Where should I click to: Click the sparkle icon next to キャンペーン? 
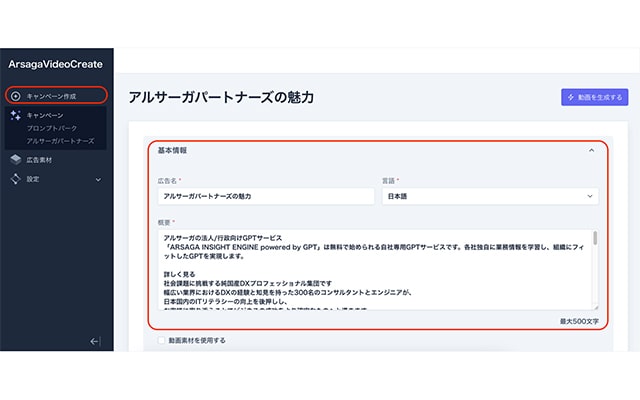(x=16, y=115)
